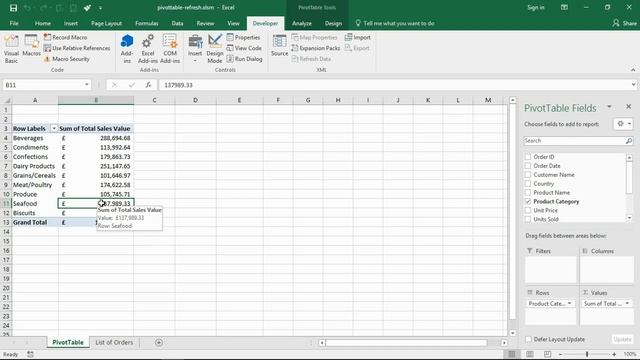The height and width of the screenshot is (360, 640).
Task: Open the Visual Basic editor
Action: (x=11, y=49)
